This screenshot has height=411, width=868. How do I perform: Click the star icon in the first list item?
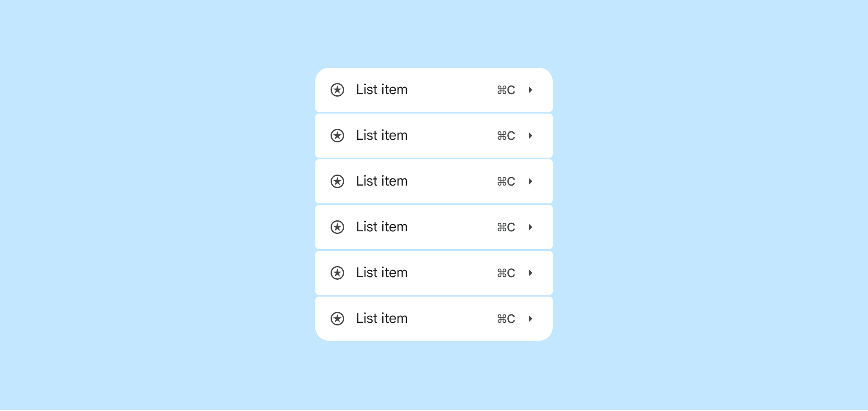point(337,90)
